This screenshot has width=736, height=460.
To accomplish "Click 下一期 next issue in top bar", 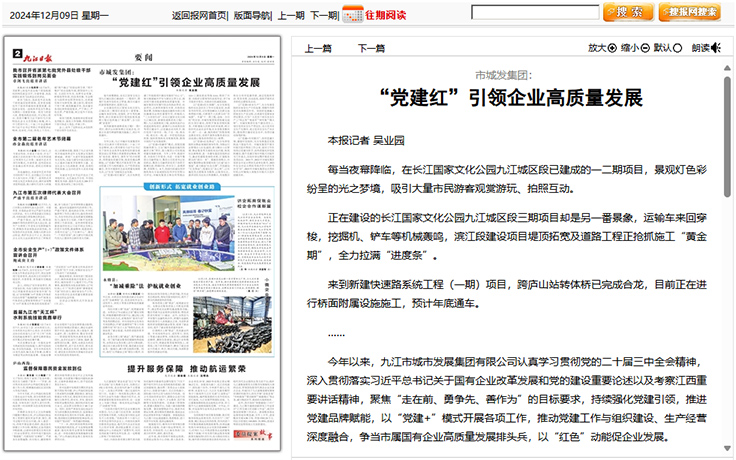I will (x=323, y=14).
